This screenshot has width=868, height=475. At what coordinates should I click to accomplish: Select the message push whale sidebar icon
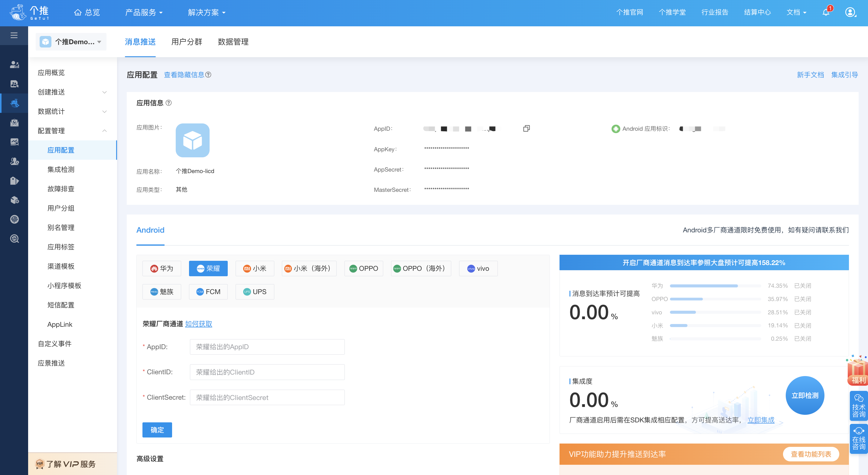pos(14,103)
